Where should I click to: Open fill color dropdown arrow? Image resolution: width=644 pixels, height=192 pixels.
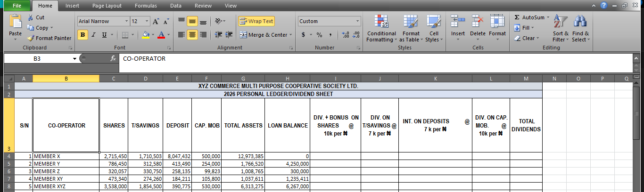pyautogui.click(x=153, y=35)
